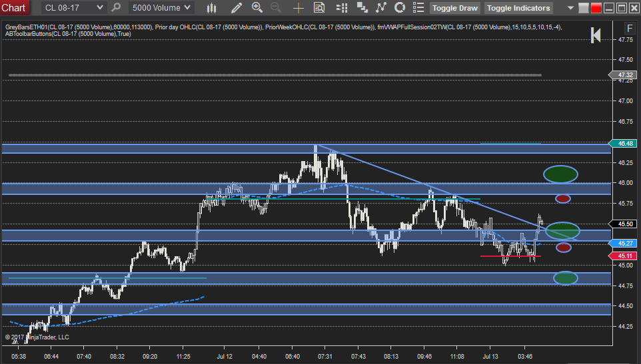
Task: Select the 45.11 red price marker
Action: pyautogui.click(x=622, y=256)
